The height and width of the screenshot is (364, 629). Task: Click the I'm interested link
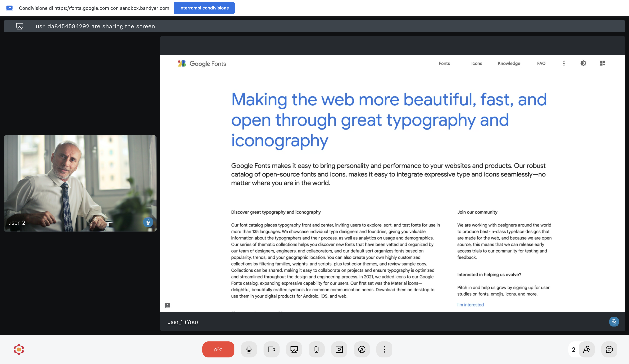tap(470, 305)
